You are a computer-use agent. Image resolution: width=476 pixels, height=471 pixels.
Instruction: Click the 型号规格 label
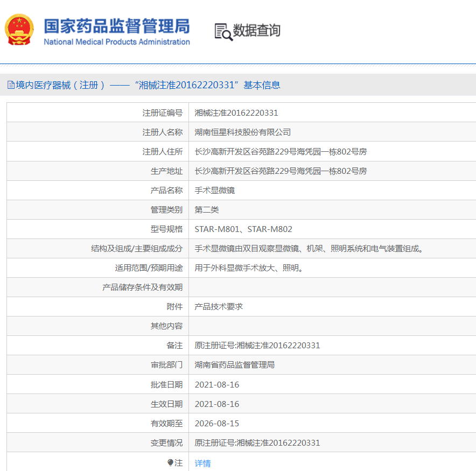coord(166,229)
